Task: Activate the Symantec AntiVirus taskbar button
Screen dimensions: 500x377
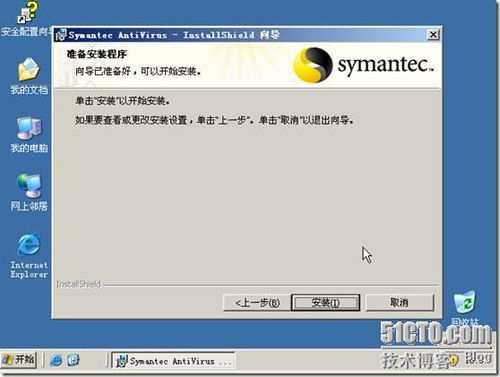Action: click(173, 361)
